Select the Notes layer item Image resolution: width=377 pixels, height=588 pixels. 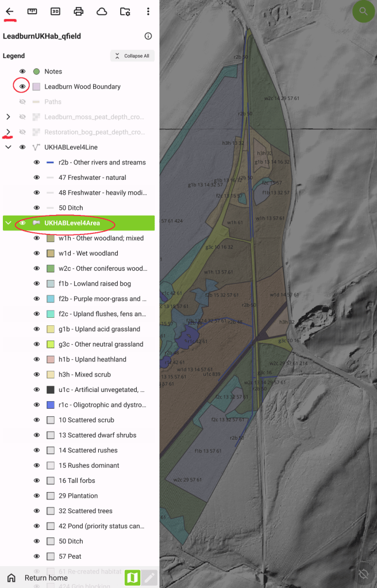click(x=53, y=71)
